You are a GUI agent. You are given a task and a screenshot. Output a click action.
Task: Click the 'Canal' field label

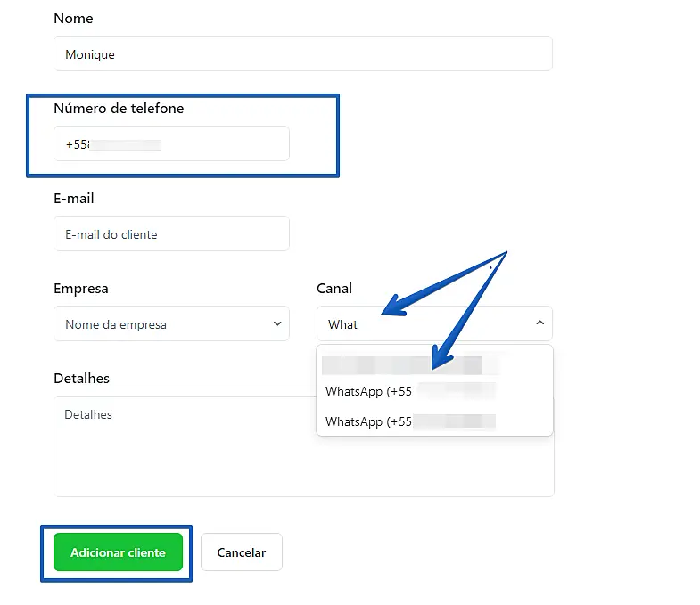(334, 289)
